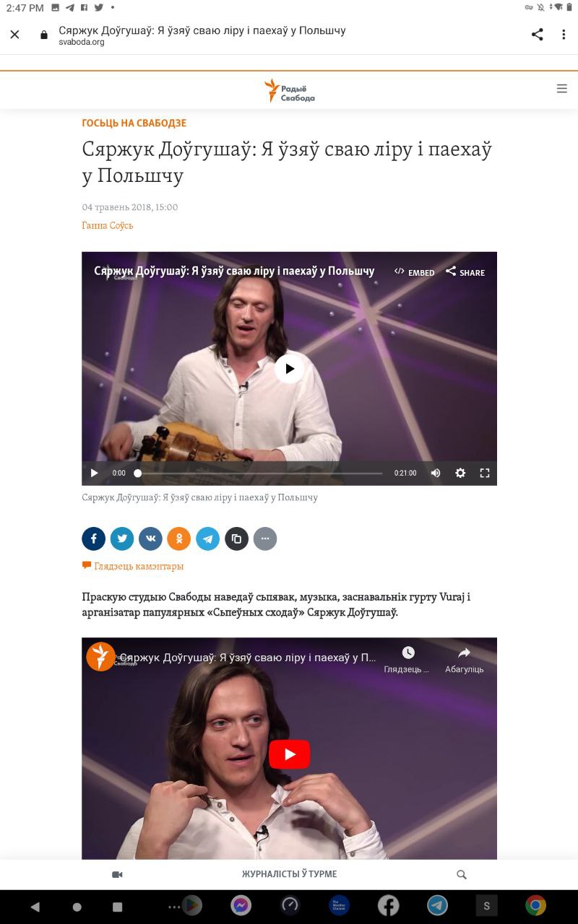The height and width of the screenshot is (924, 578).
Task: Mute the video player volume
Action: pyautogui.click(x=436, y=473)
